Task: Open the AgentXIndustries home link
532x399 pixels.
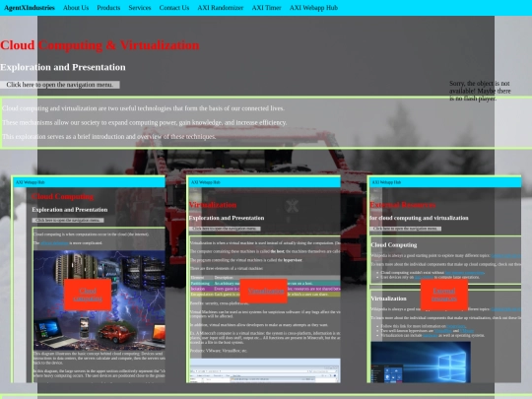Action: pyautogui.click(x=30, y=8)
